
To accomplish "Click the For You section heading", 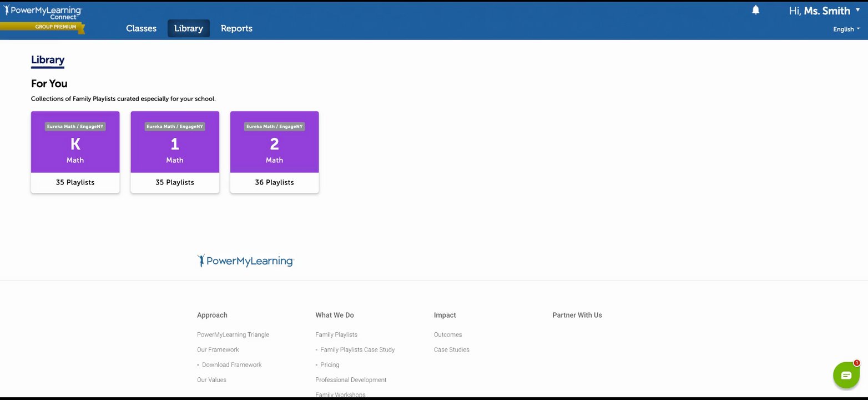I will point(49,83).
